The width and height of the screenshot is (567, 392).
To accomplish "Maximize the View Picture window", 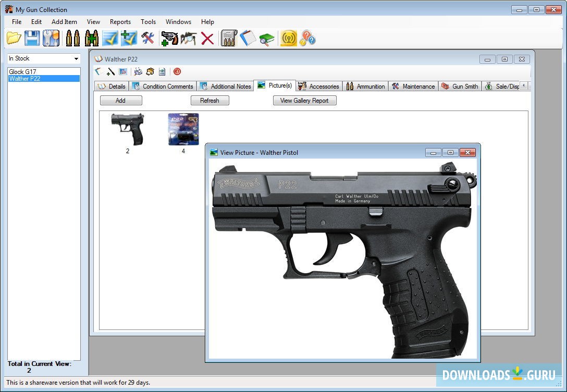I will 450,152.
